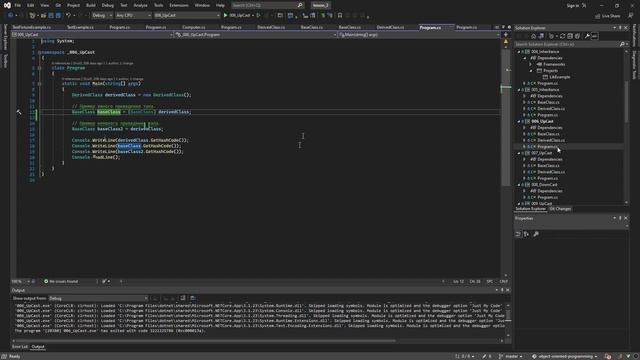
Task: Open Solution Explorer properties wrench icon
Action: pyautogui.click(x=587, y=36)
